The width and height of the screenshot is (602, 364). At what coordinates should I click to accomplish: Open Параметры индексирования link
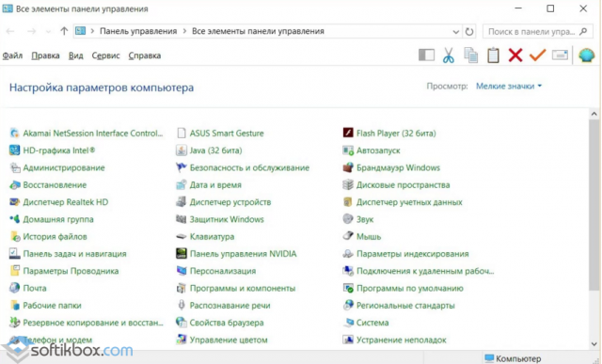pyautogui.click(x=413, y=253)
